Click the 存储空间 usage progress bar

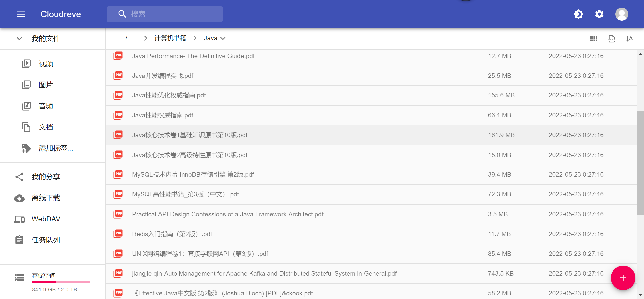coord(61,282)
